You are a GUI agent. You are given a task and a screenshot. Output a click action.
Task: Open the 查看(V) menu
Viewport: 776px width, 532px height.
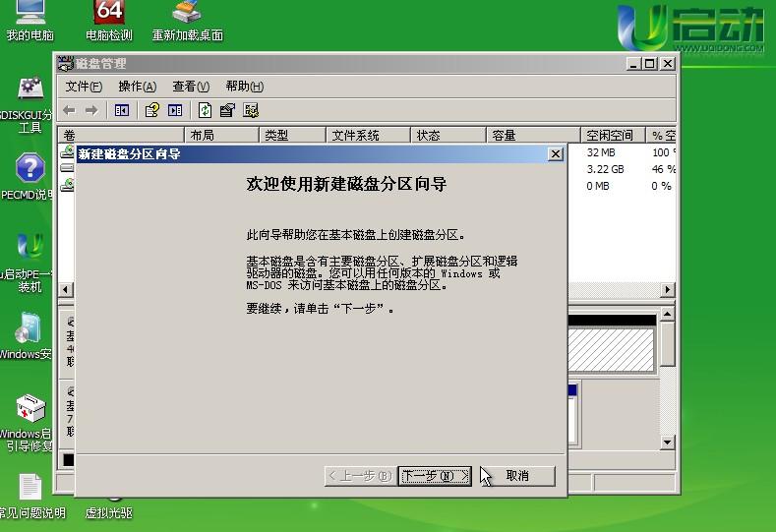click(191, 87)
